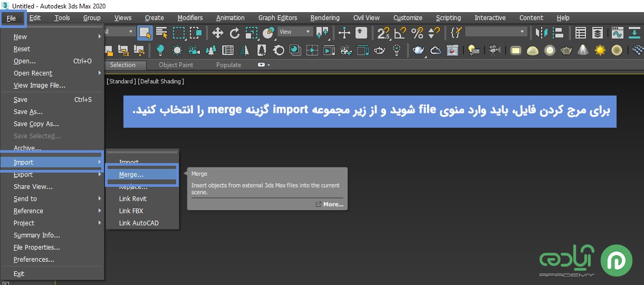Open the Named Selection Sets dropdown
The width and height of the screenshot is (644, 285).
496,32
